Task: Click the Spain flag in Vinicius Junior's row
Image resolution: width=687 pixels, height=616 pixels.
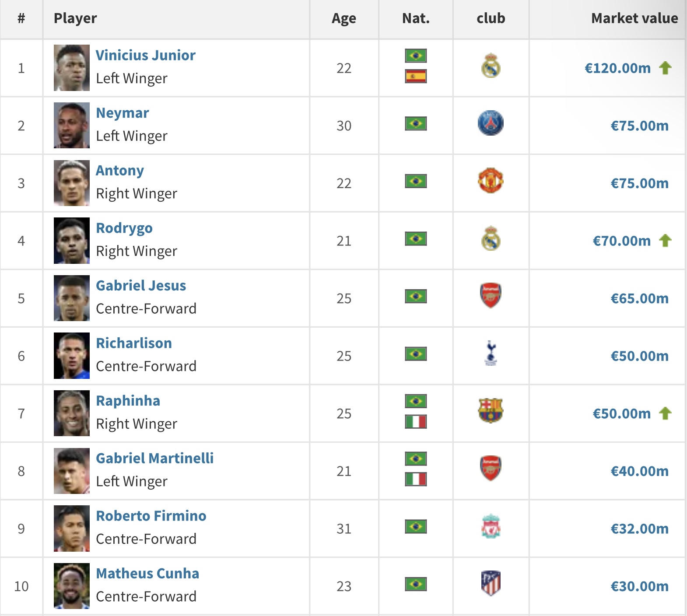Action: tap(416, 77)
